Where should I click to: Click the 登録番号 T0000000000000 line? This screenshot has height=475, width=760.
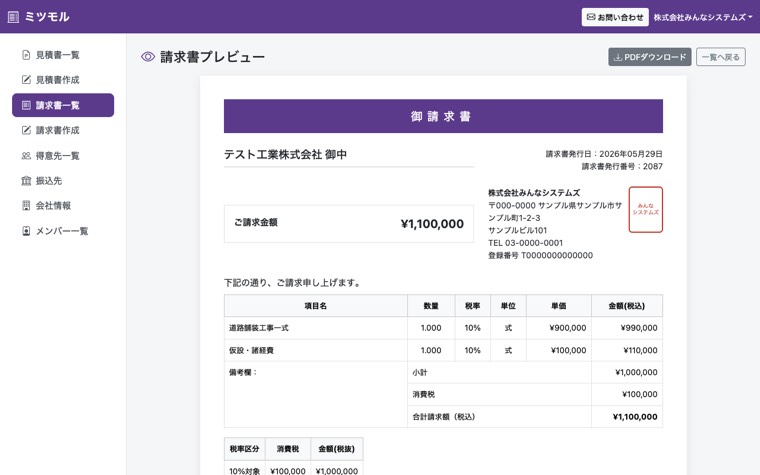(x=540, y=255)
